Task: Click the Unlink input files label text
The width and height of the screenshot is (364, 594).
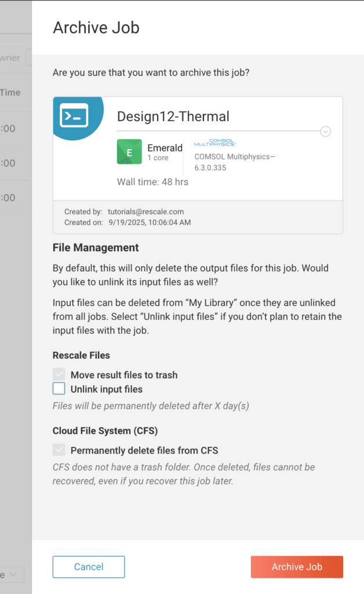Action: 107,389
